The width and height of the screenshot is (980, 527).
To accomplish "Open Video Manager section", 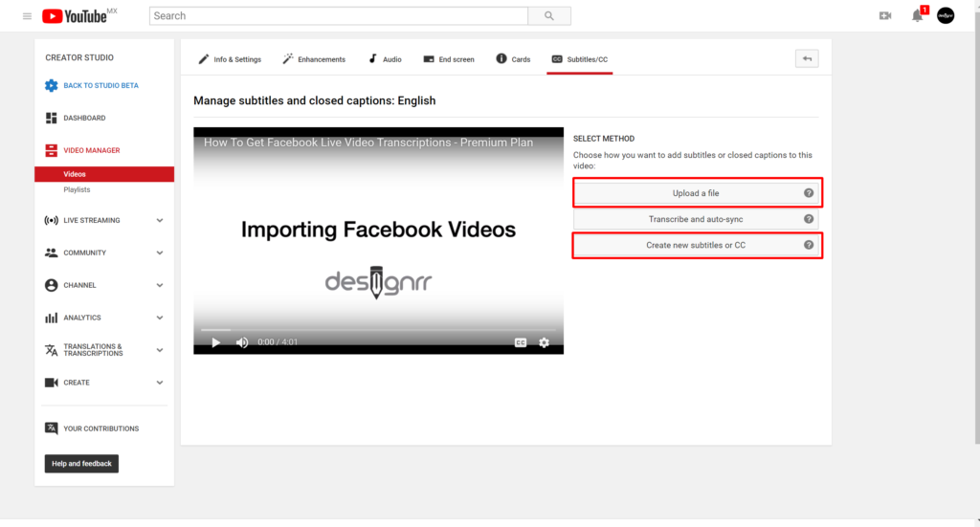I will tap(91, 150).
